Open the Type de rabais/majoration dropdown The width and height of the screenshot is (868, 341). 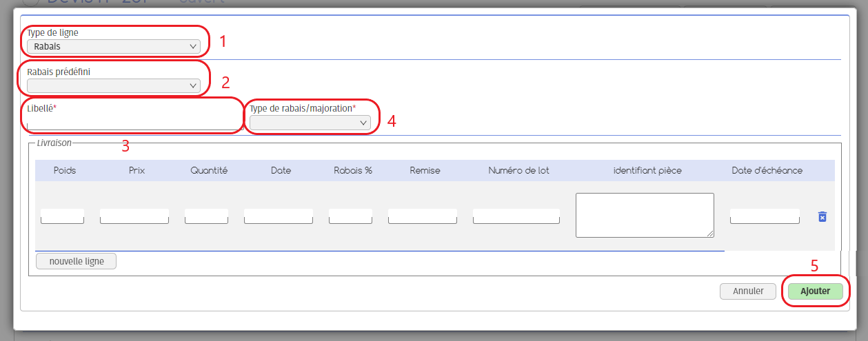pos(310,123)
